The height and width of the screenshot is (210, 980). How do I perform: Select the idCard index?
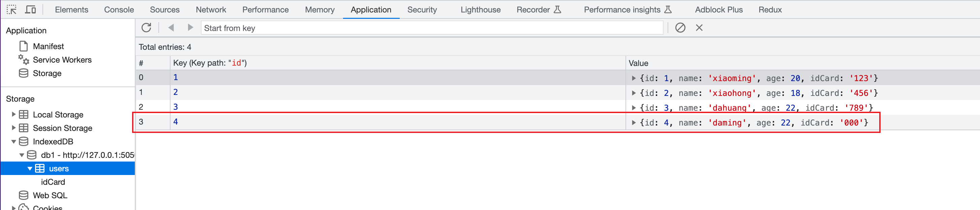pyautogui.click(x=53, y=182)
